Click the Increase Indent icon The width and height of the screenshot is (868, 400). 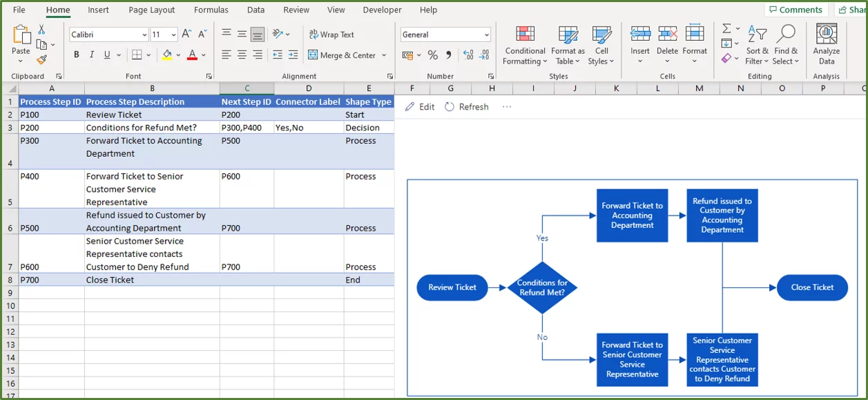[x=293, y=55]
